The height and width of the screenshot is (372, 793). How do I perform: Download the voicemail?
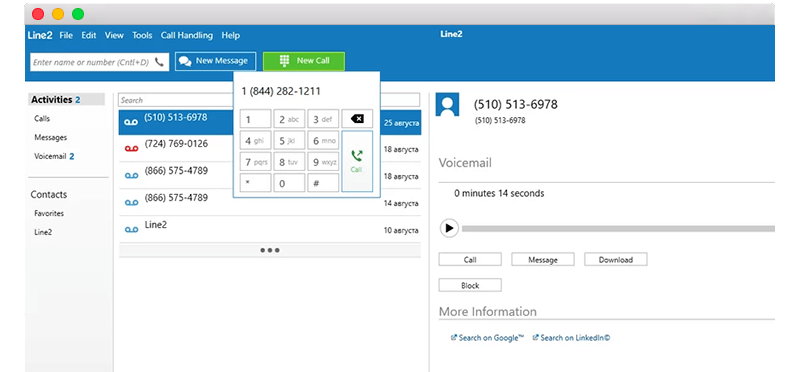(615, 260)
